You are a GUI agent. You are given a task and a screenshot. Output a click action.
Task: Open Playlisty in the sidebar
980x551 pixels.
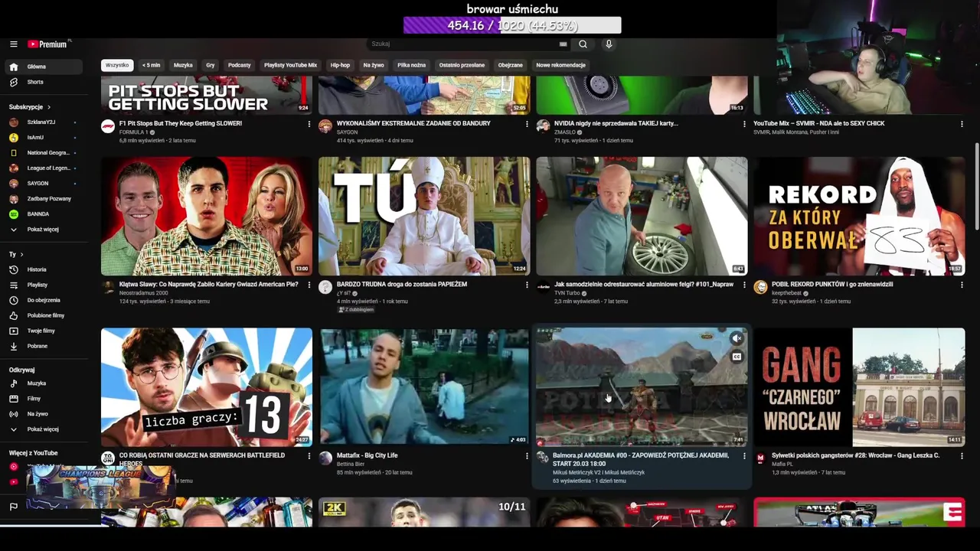pos(42,285)
